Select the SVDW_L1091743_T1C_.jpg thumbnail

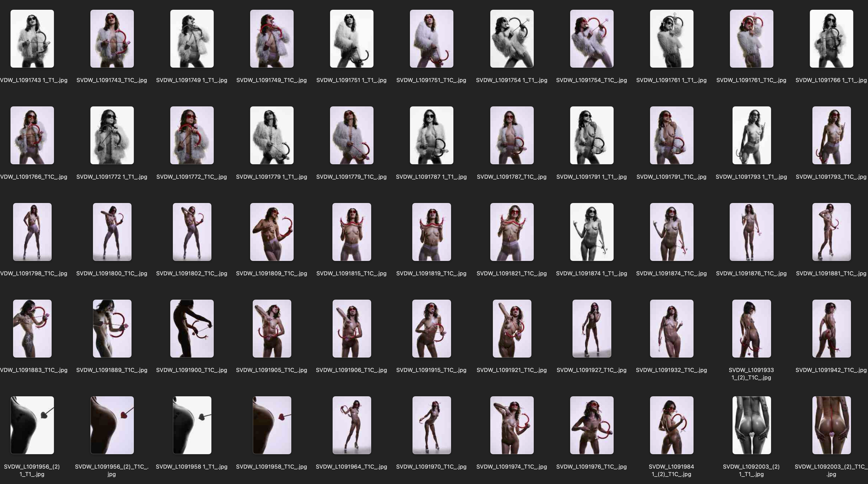(x=112, y=39)
